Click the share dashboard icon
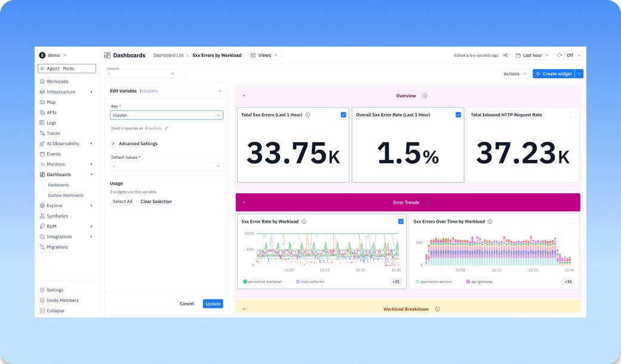Screen dimensions: 621x364 pos(505,55)
